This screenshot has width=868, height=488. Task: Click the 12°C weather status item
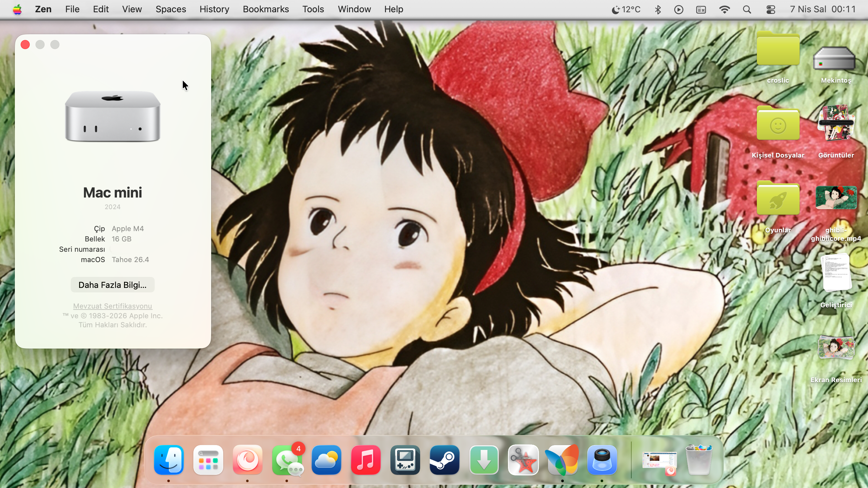point(626,9)
